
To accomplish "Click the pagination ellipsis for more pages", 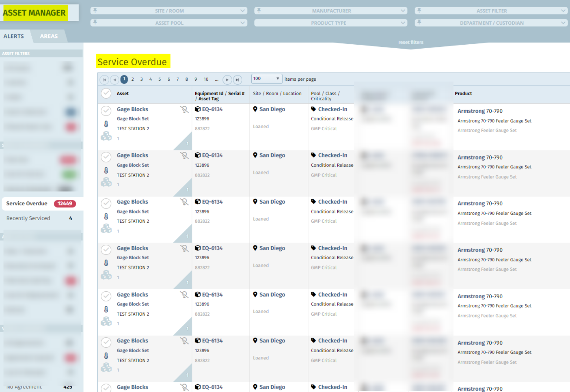I will tap(217, 79).
